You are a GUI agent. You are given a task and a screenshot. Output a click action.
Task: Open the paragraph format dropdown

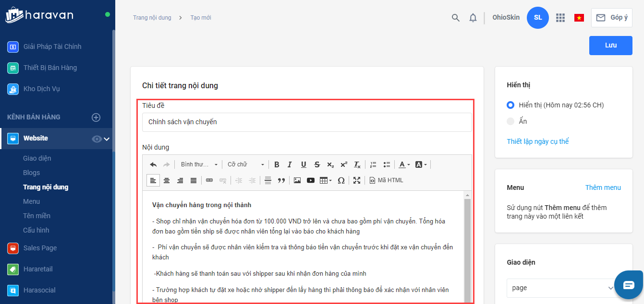click(199, 164)
